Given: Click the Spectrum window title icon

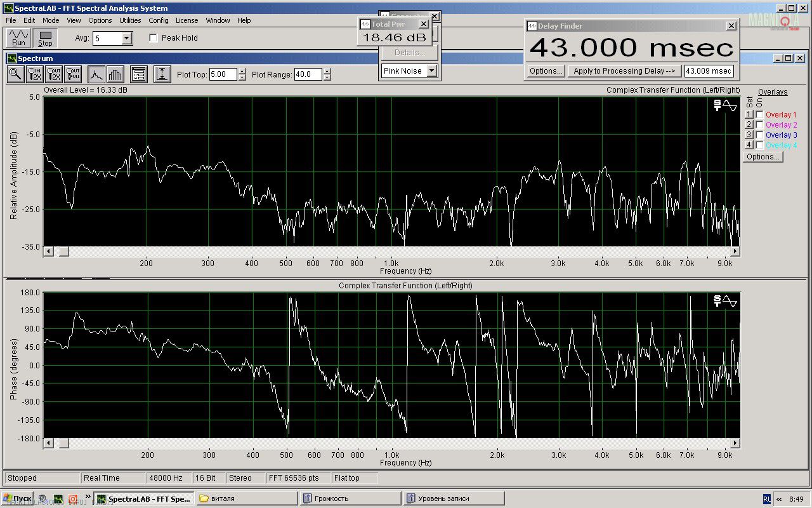Looking at the screenshot, I should tap(11, 58).
